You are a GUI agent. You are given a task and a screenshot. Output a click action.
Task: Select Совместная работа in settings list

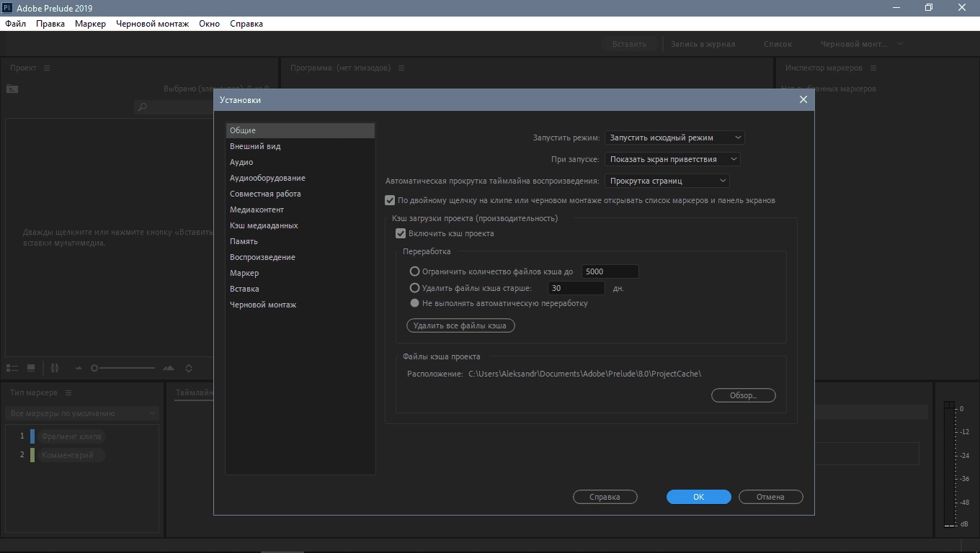coord(300,194)
